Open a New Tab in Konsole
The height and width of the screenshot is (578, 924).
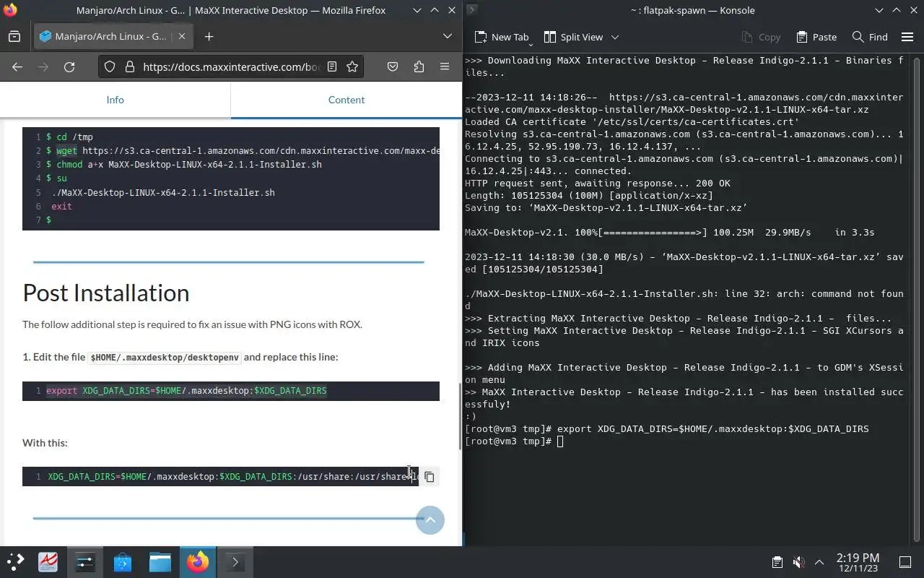pos(502,37)
